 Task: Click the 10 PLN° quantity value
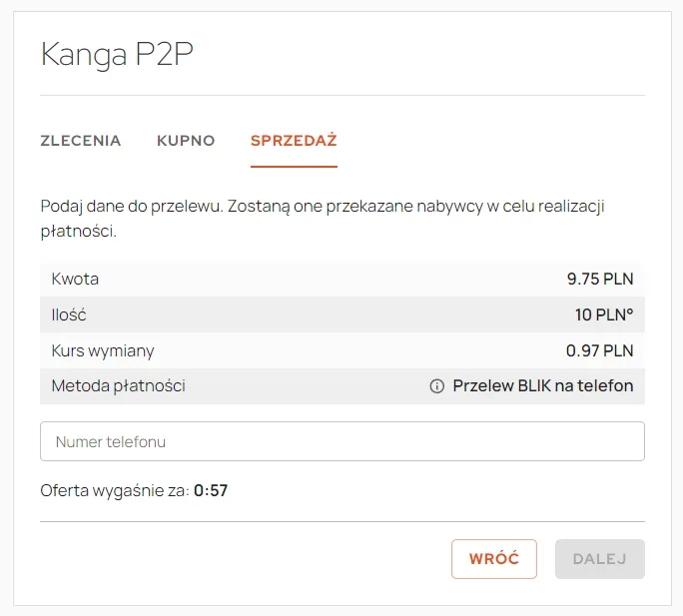click(x=604, y=314)
